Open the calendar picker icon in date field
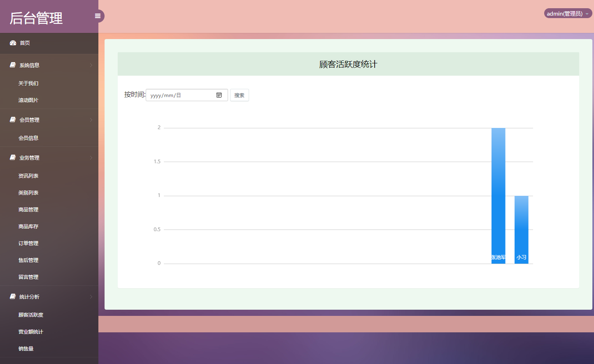Image resolution: width=594 pixels, height=364 pixels. coord(219,95)
